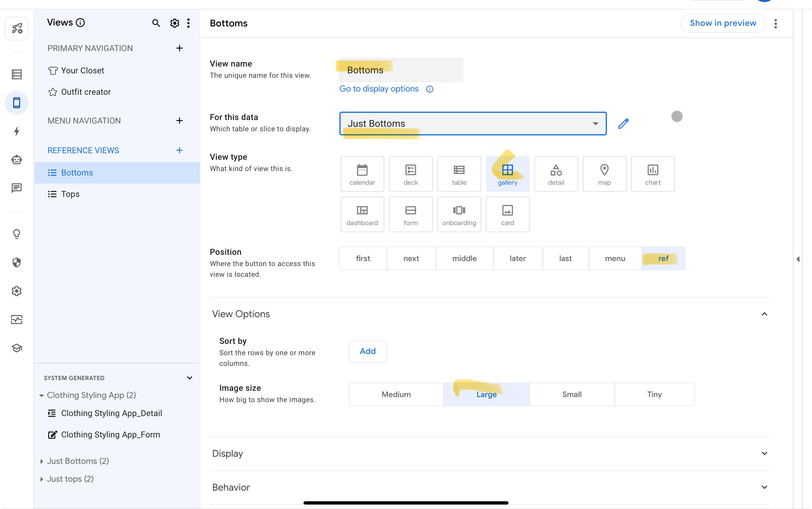The width and height of the screenshot is (812, 509).
Task: Choose the gallery view type
Action: point(507,174)
